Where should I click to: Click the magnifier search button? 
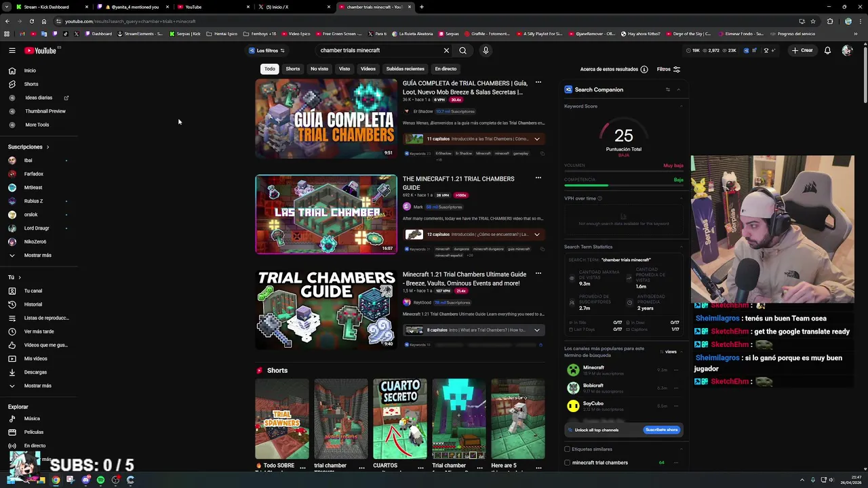[x=462, y=50]
